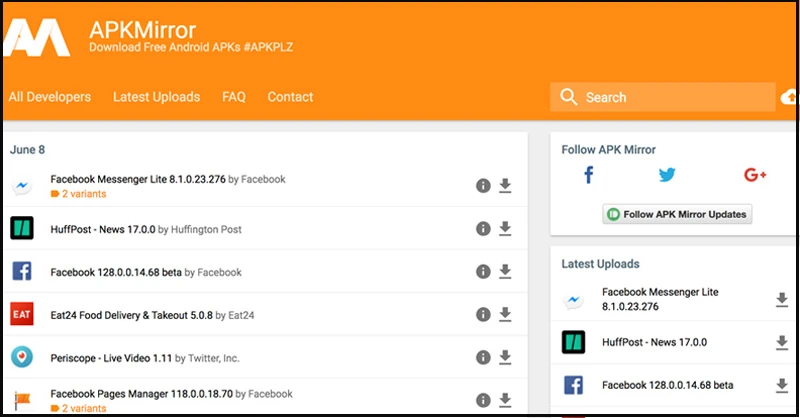The width and height of the screenshot is (800, 418).
Task: Download Facebook Messenger Lite from sidebar
Action: point(782,300)
